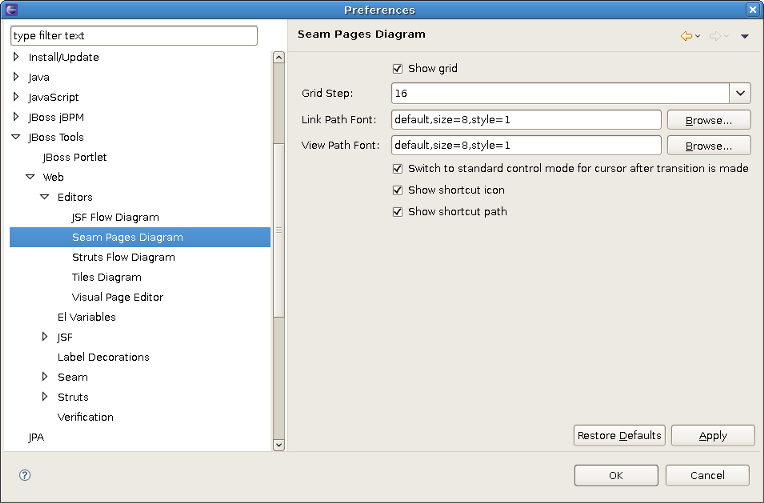Screen dimensions: 764x503
Task: Click the back navigation arrow icon
Action: 686,36
